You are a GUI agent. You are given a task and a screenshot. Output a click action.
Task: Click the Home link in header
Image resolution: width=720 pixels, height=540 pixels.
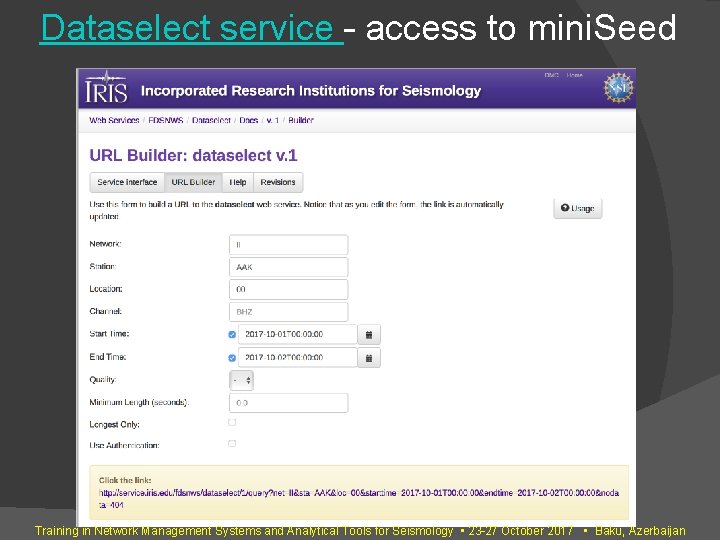pos(574,75)
